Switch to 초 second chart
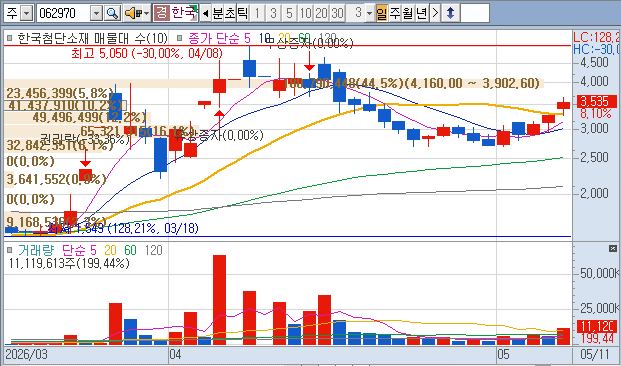This screenshot has width=621, height=366. tap(230, 13)
